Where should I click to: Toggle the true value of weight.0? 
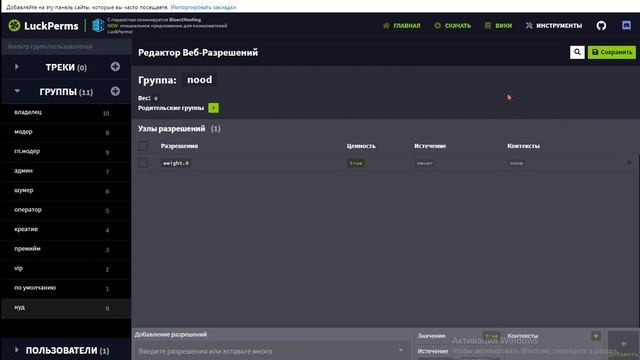tap(356, 163)
